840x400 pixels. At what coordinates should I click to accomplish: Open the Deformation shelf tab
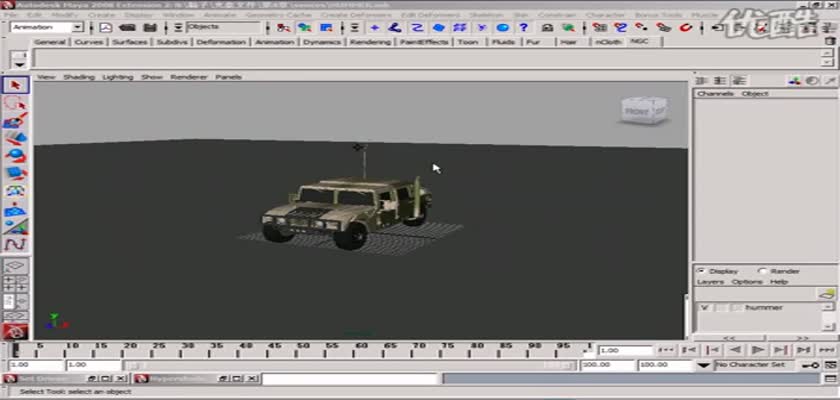click(221, 42)
